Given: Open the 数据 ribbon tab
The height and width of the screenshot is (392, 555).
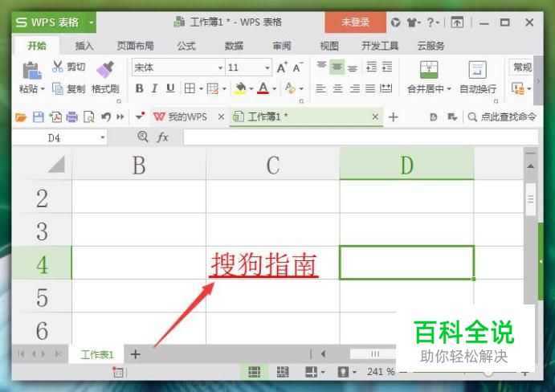Looking at the screenshot, I should [234, 46].
